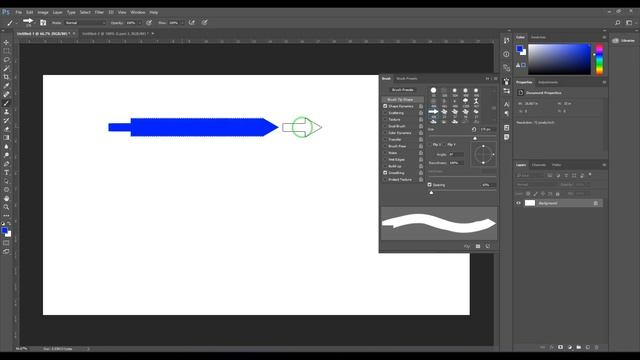Click the brush Size slider track
The image size is (640, 360).
(x=462, y=136)
